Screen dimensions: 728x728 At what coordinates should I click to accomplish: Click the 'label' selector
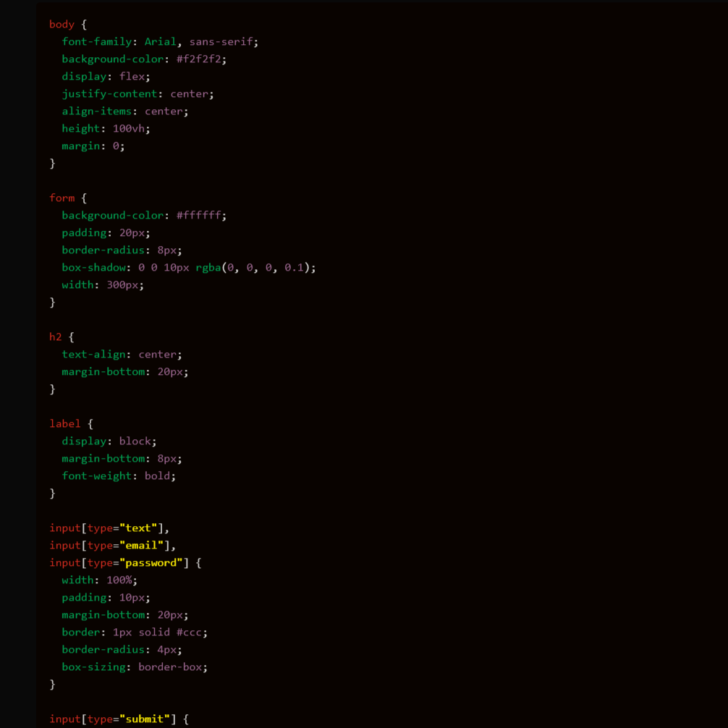click(65, 424)
